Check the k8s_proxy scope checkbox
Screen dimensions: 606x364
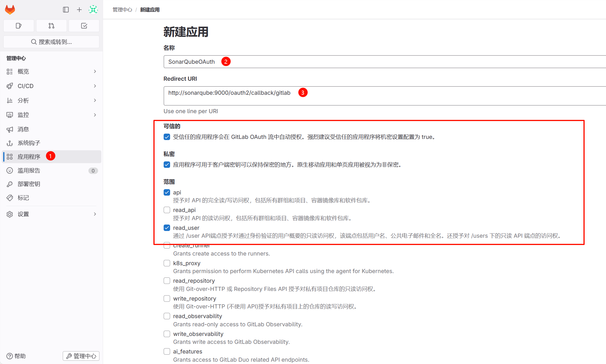point(167,263)
